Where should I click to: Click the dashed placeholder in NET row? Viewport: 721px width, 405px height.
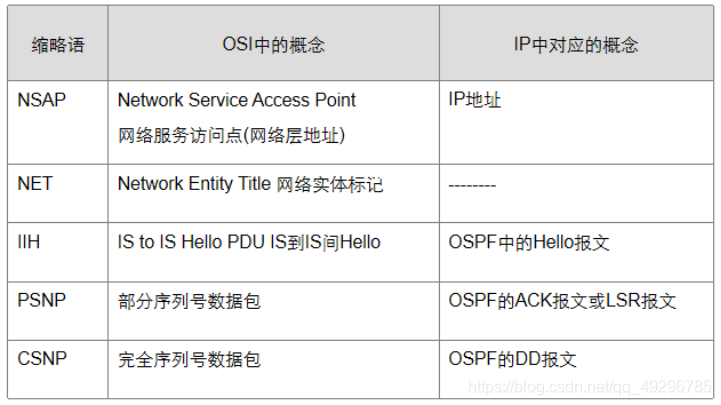coord(472,186)
